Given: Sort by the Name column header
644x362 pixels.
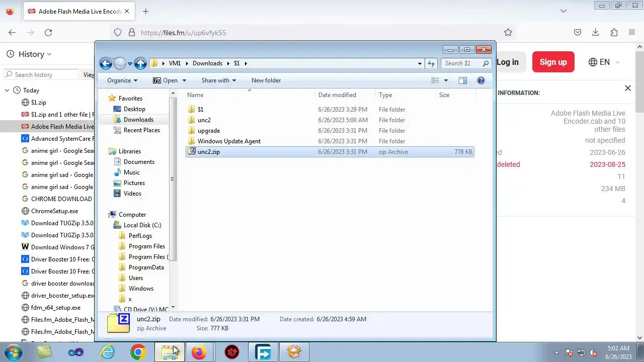Looking at the screenshot, I should click(x=251, y=95).
